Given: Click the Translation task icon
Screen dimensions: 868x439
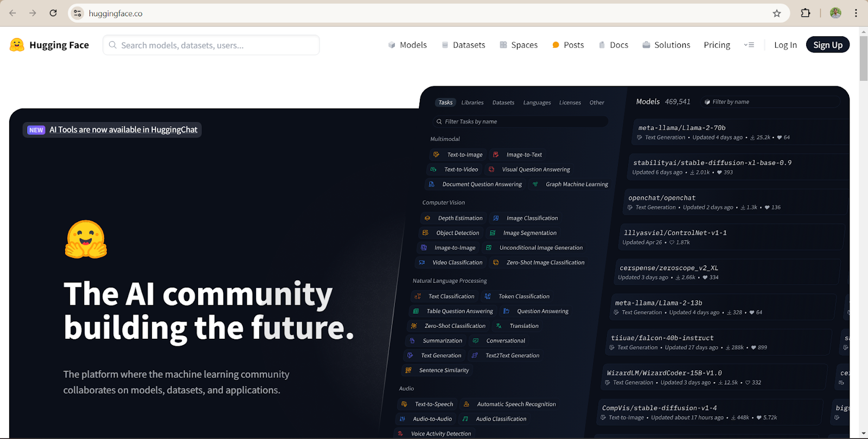Looking at the screenshot, I should tap(499, 326).
